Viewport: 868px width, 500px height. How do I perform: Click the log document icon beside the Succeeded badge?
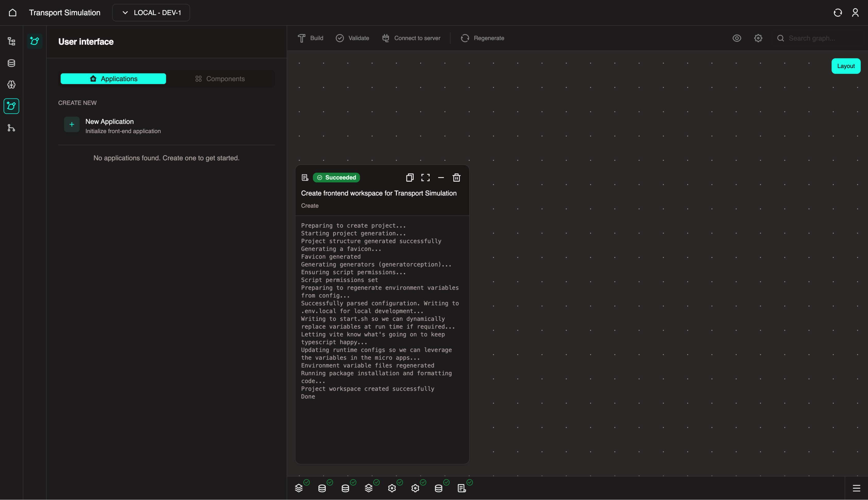[305, 178]
